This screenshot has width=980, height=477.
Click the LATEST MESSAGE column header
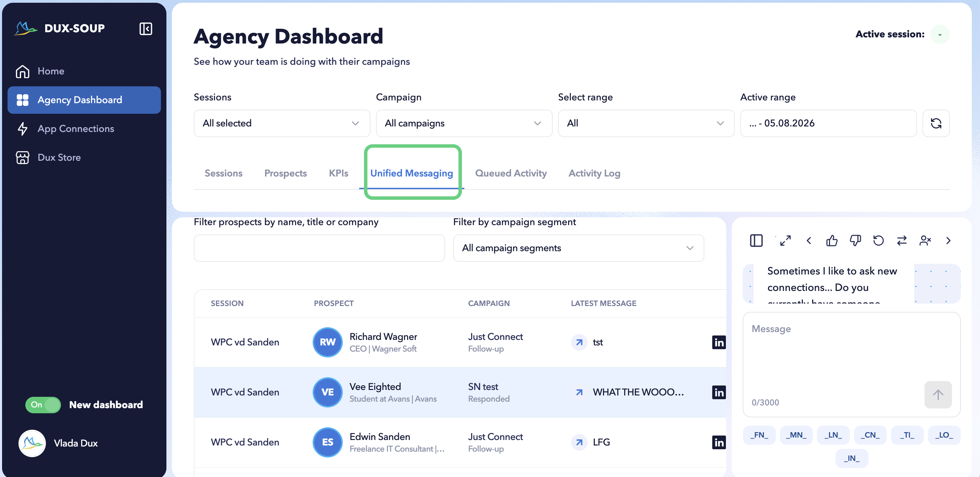(x=603, y=303)
